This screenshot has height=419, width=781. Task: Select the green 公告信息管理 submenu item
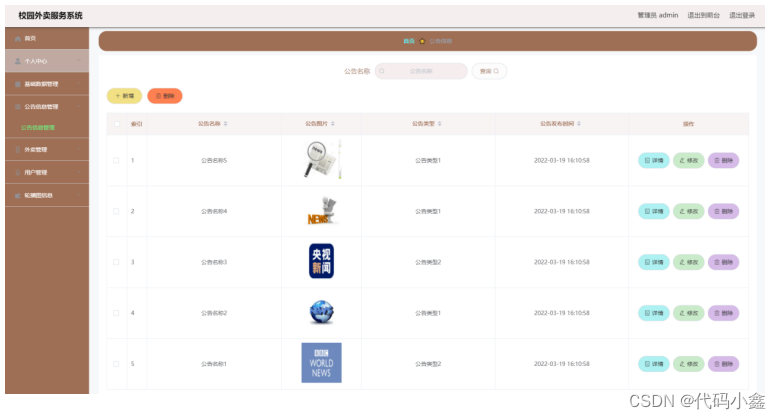click(38, 128)
